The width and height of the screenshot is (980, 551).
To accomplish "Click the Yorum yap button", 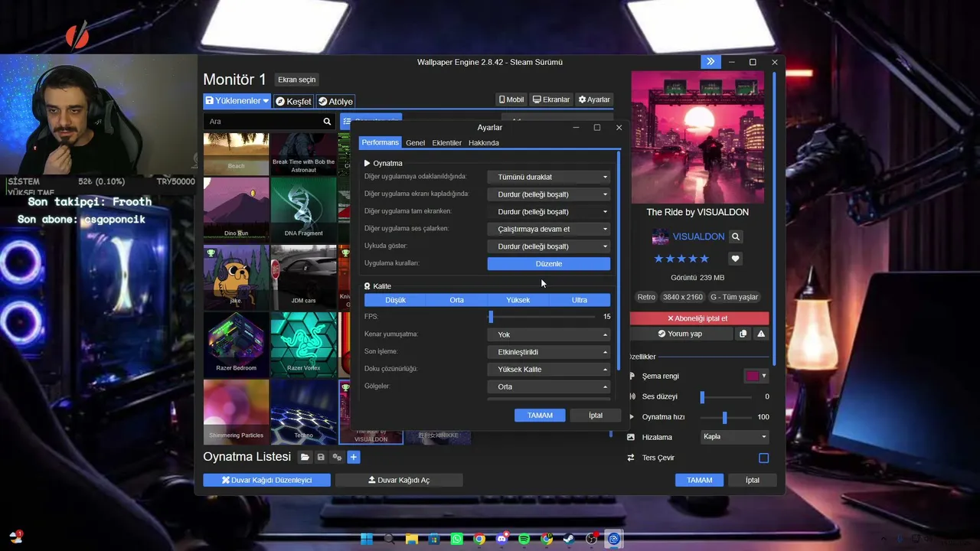I will [x=680, y=334].
